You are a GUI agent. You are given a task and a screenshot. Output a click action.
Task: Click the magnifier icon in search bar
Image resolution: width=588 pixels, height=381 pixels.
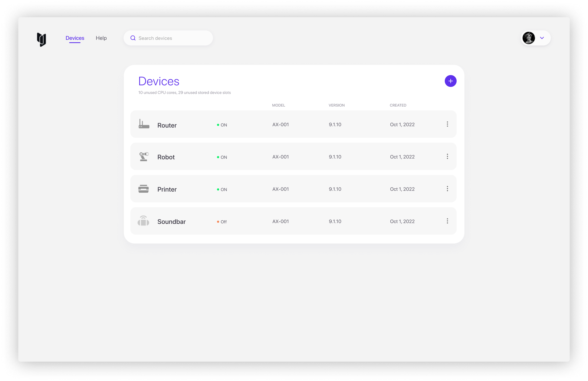133,38
